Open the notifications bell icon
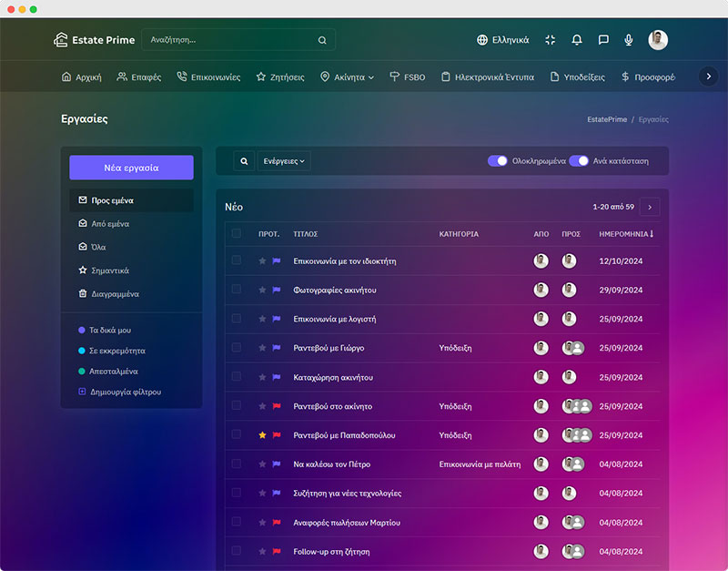Screen dimensions: 728x571 tap(577, 40)
